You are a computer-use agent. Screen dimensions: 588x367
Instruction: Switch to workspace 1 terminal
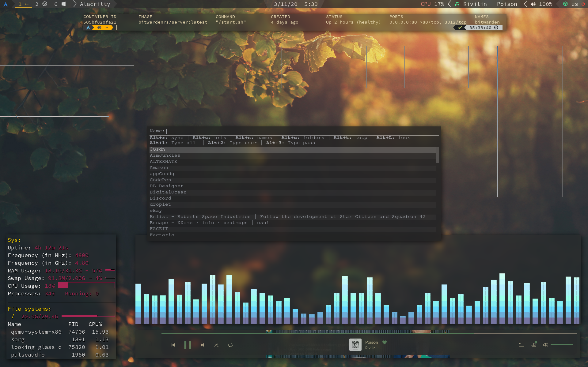(x=23, y=4)
